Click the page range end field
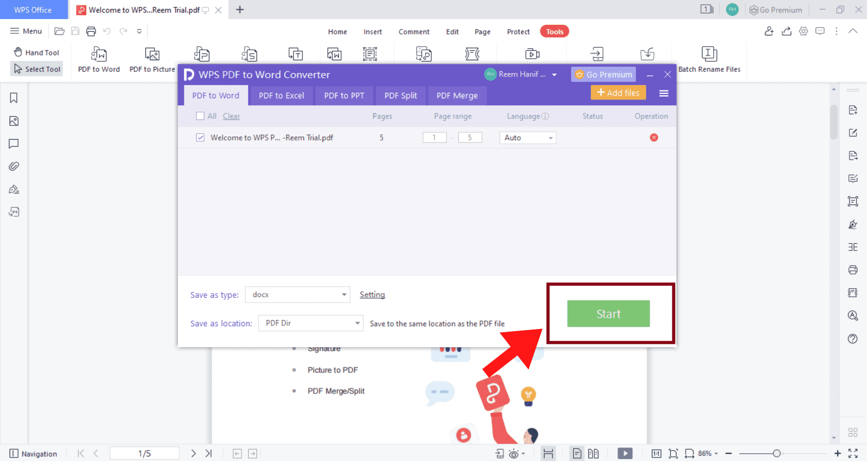The width and height of the screenshot is (868, 467). 470,138
